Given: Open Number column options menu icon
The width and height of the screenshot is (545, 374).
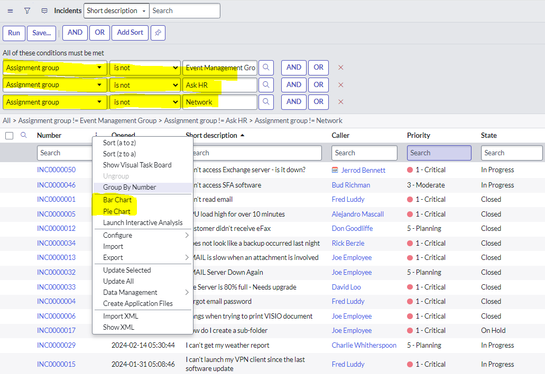Looking at the screenshot, I should 96,135.
